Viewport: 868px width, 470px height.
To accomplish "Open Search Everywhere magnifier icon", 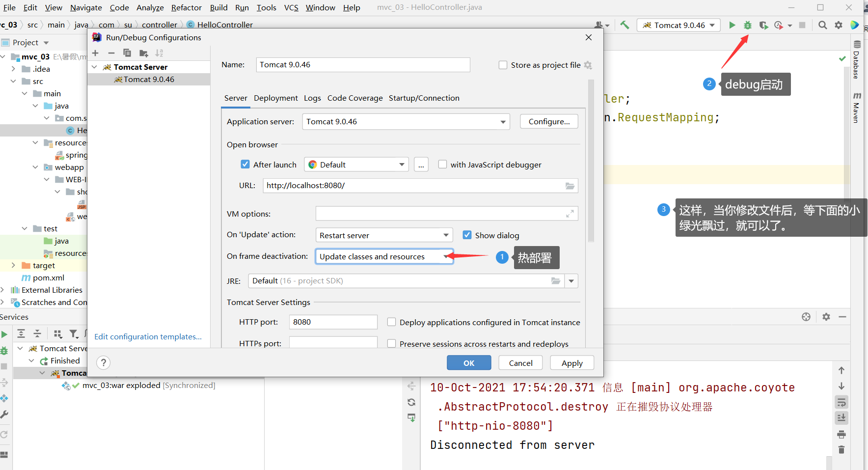I will (x=823, y=25).
